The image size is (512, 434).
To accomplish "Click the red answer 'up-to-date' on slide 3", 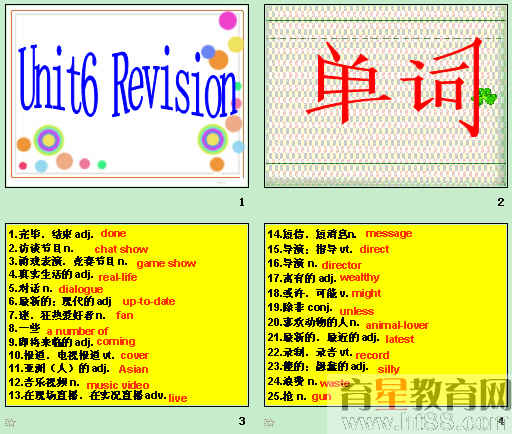I will [x=149, y=301].
